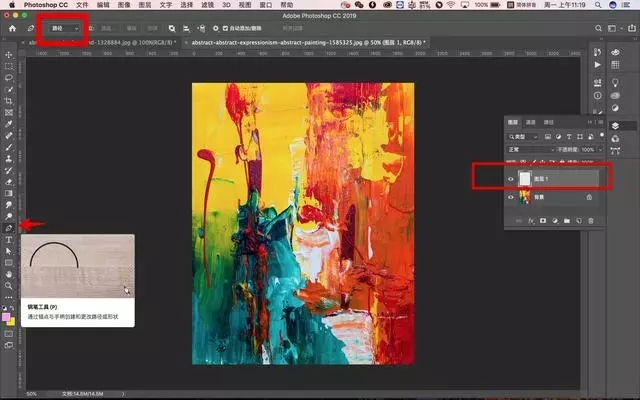Select the 图层 1 layer thumbnail

(526, 178)
